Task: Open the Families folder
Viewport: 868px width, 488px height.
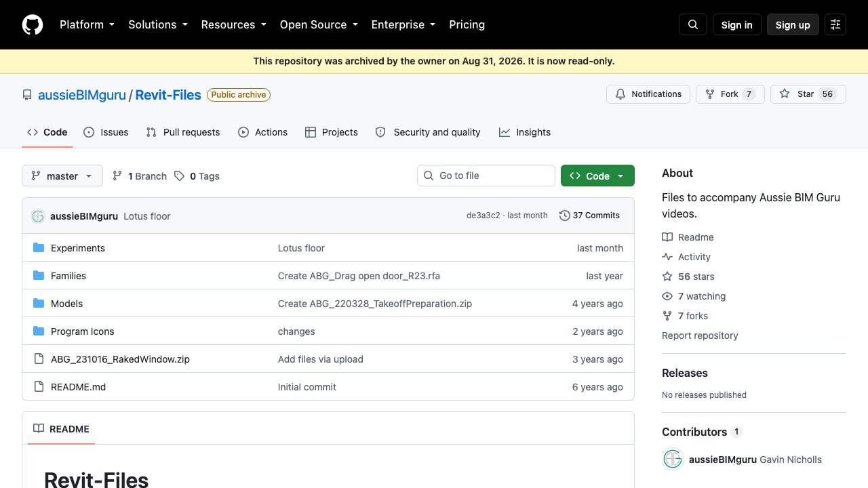Action: (68, 276)
